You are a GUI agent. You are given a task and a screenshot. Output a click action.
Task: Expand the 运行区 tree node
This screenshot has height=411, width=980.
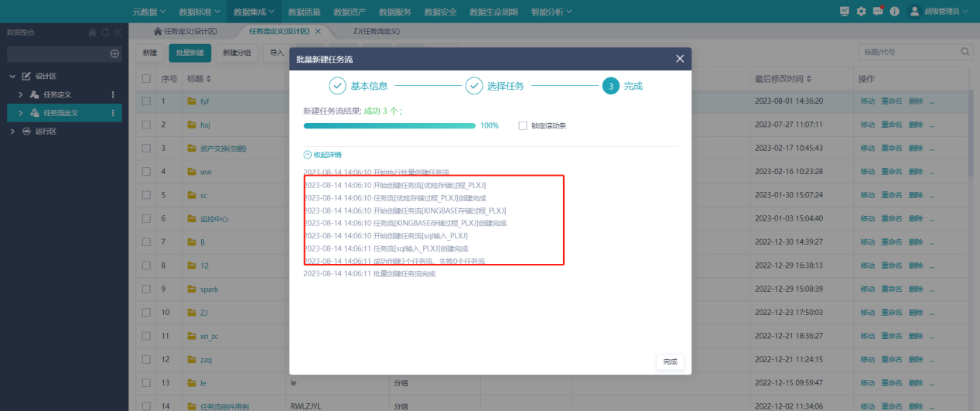click(12, 132)
